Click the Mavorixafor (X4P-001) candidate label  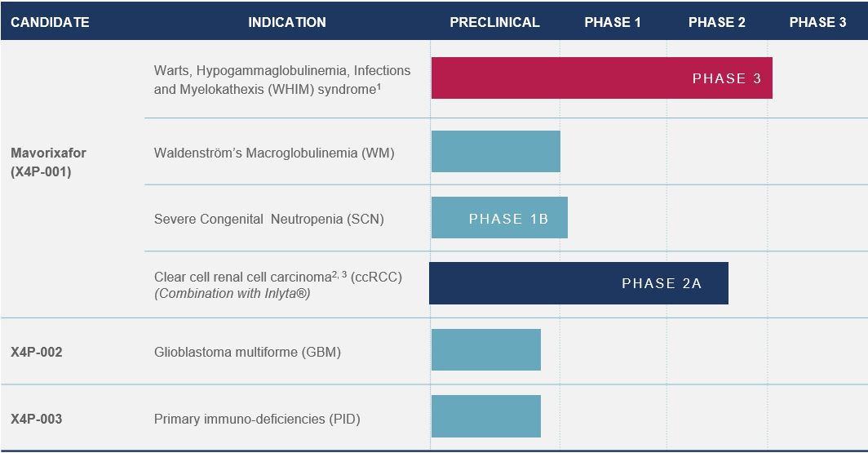click(x=48, y=162)
